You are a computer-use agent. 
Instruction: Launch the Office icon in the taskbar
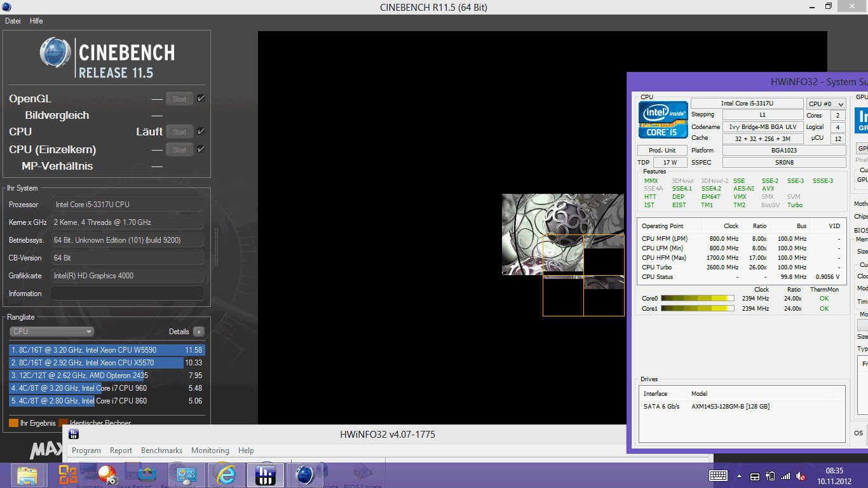tap(67, 475)
